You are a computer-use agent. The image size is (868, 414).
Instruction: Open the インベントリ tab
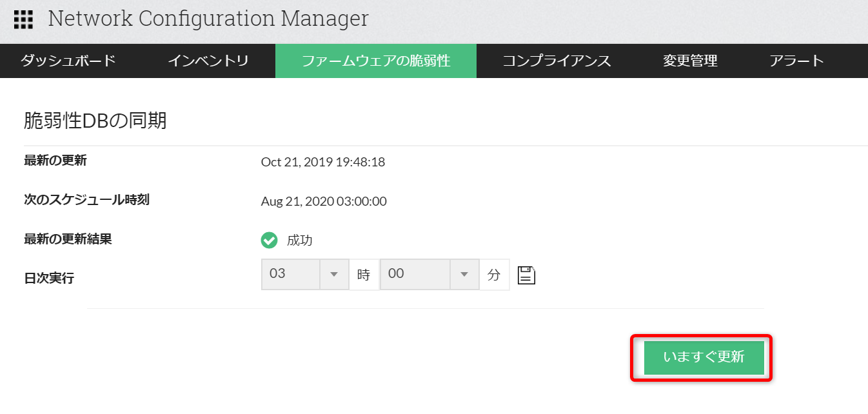(208, 61)
